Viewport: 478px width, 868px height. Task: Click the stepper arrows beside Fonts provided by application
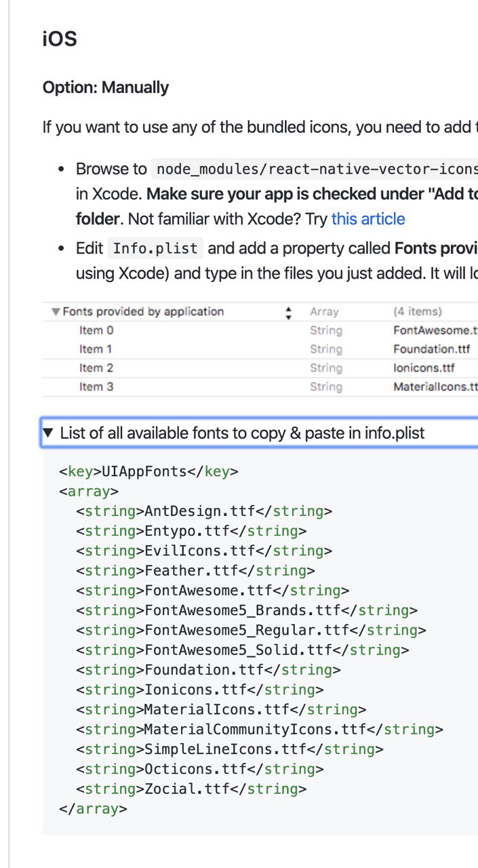click(289, 313)
